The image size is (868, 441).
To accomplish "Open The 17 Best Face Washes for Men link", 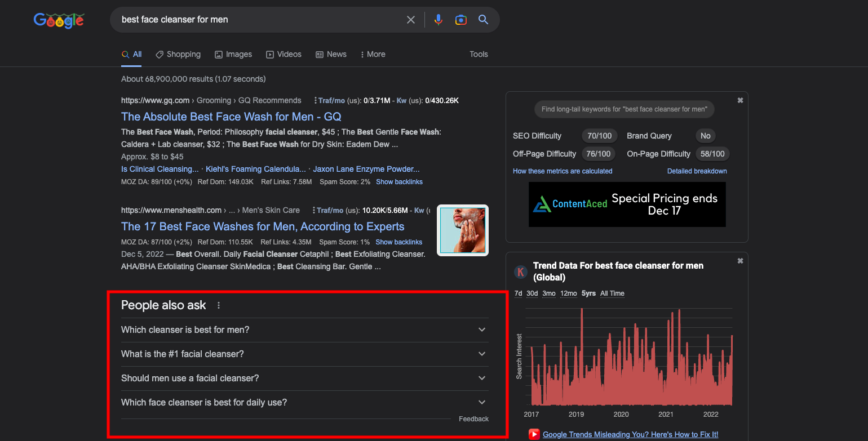I will [263, 226].
